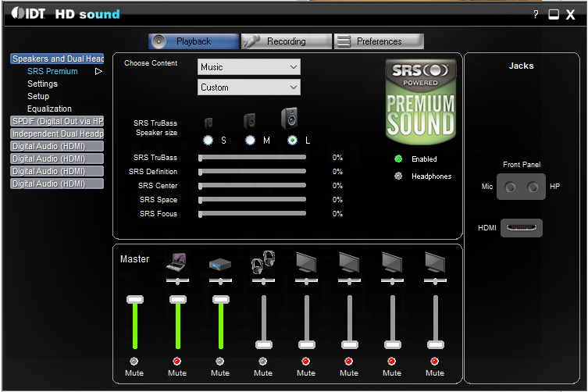Toggle mute for dual headphones channel
Screen dimensions: 588x392
pos(263,362)
